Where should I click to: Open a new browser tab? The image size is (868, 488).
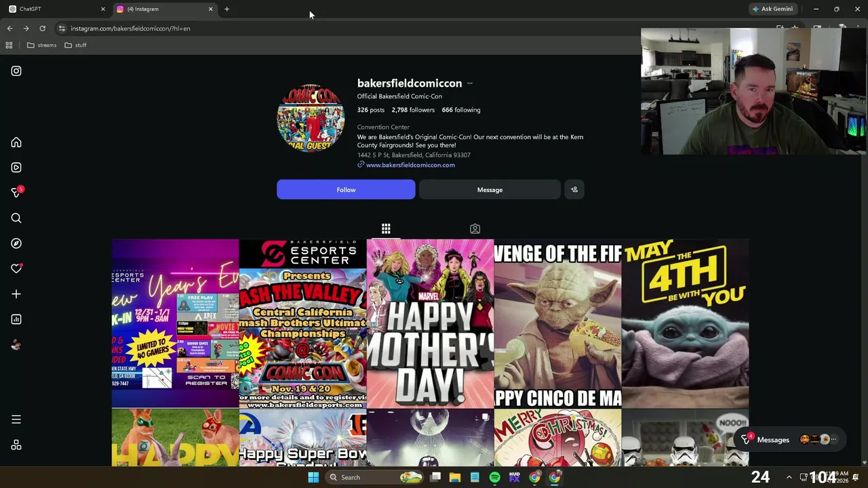coord(226,9)
